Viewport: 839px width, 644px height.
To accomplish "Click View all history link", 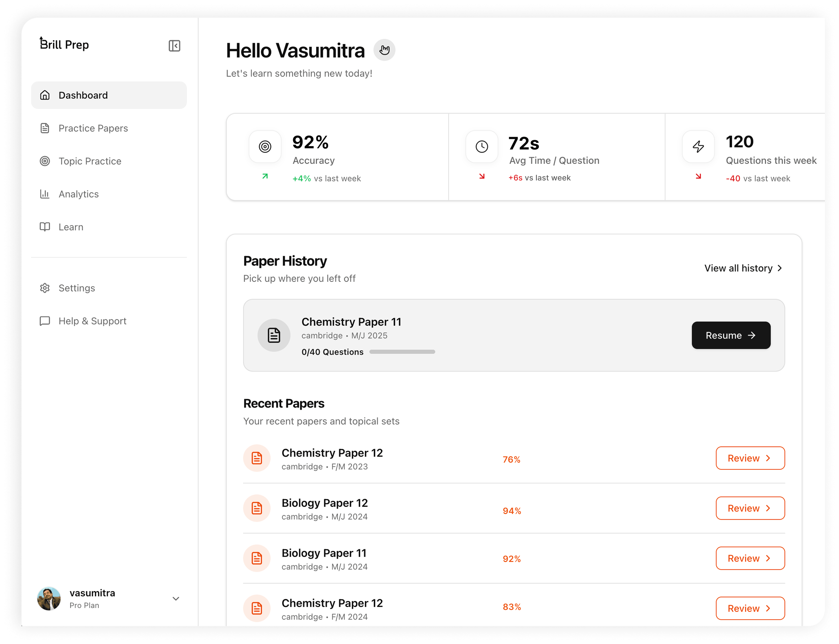I will point(743,268).
